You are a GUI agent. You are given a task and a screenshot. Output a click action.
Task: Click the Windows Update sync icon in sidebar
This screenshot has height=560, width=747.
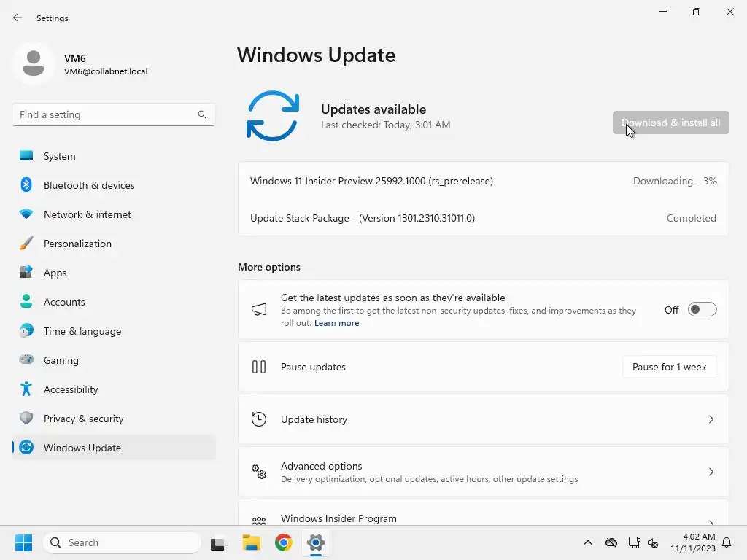tap(26, 447)
